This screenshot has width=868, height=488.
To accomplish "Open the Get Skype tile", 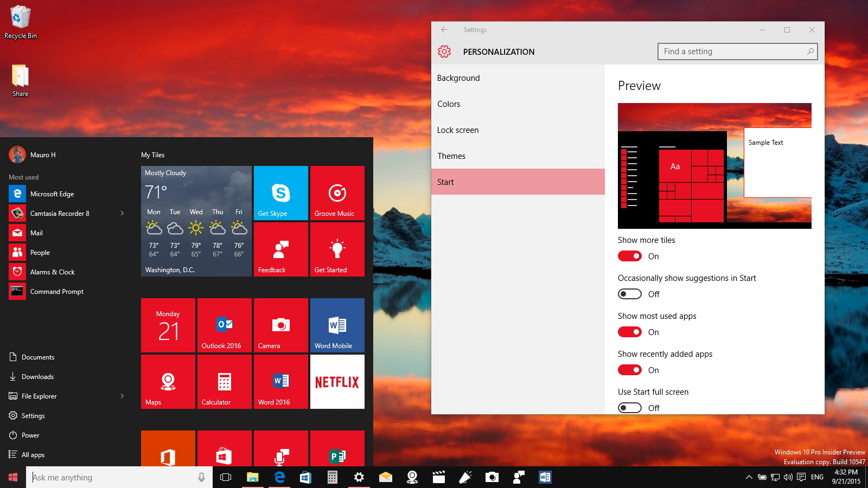I will coord(280,192).
